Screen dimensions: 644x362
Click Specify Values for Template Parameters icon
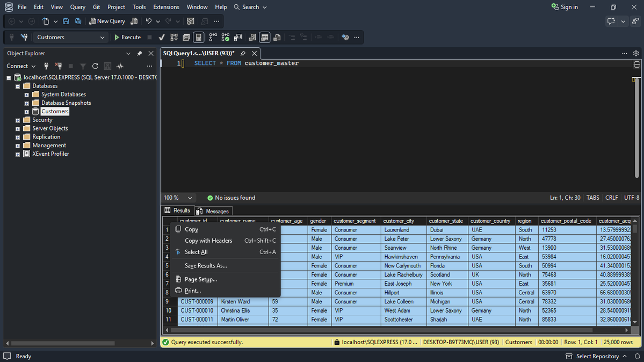pos(345,38)
